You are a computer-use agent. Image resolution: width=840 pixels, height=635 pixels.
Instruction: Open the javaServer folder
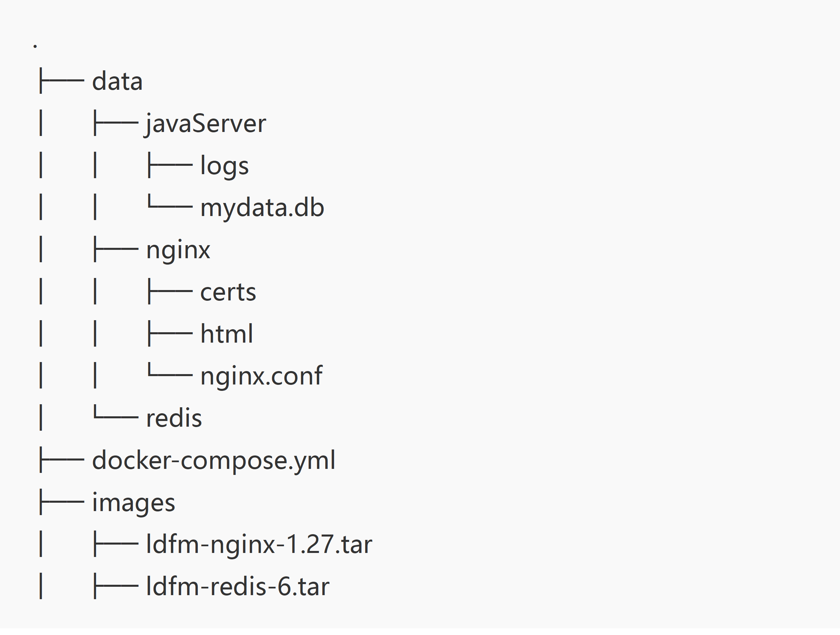pos(205,124)
